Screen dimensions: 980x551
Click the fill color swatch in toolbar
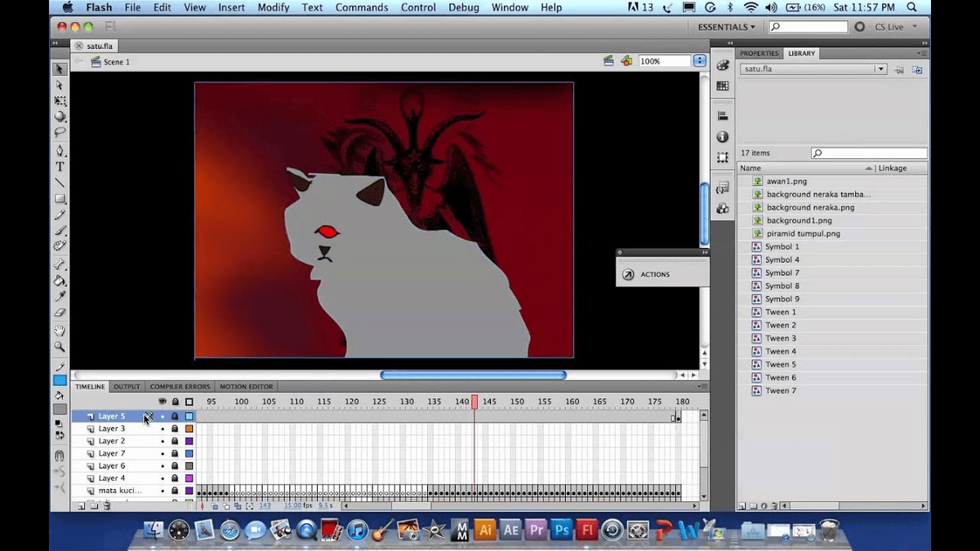click(60, 409)
